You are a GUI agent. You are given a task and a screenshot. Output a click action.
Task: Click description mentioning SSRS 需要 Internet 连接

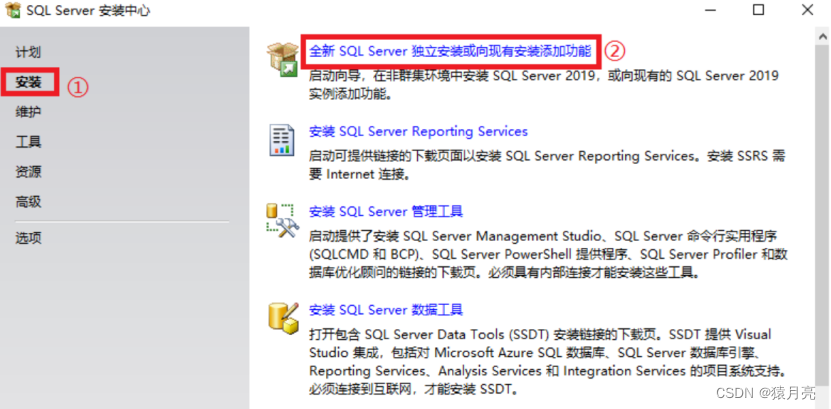[x=547, y=165]
